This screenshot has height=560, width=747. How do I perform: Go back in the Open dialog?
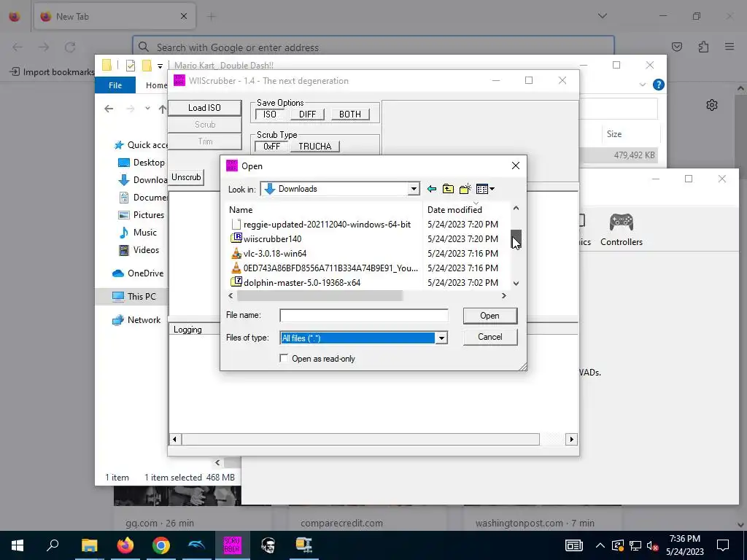(x=432, y=189)
